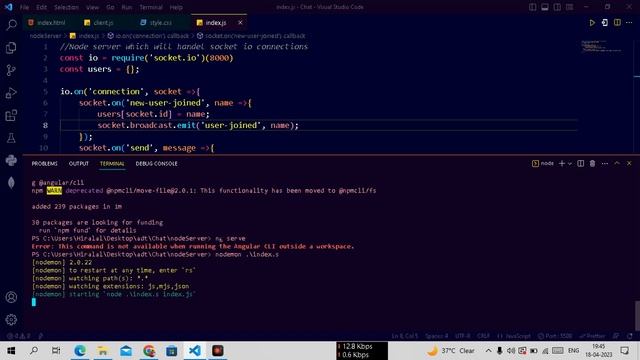Open terminal panel More Actions ellipsis

click(x=604, y=163)
